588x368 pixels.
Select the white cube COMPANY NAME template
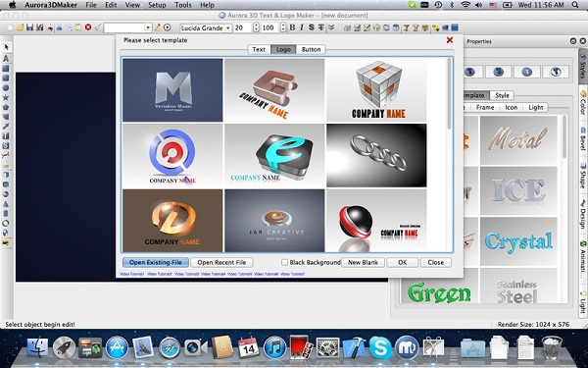tap(376, 90)
